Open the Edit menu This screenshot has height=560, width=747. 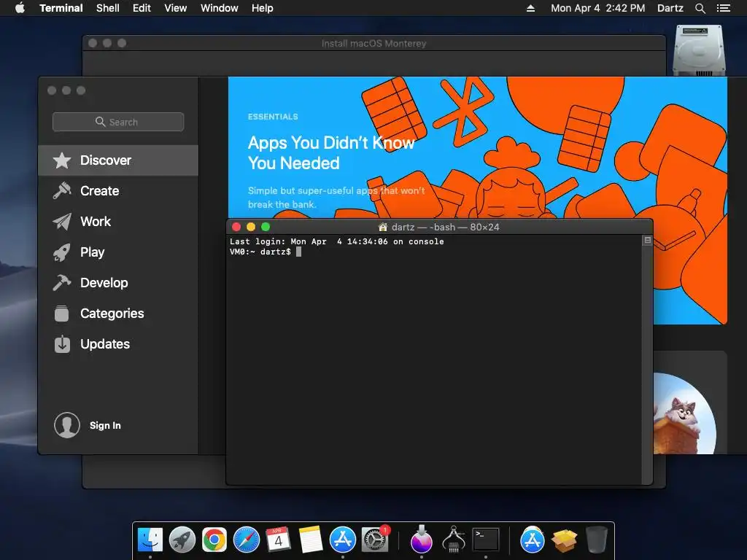(142, 8)
